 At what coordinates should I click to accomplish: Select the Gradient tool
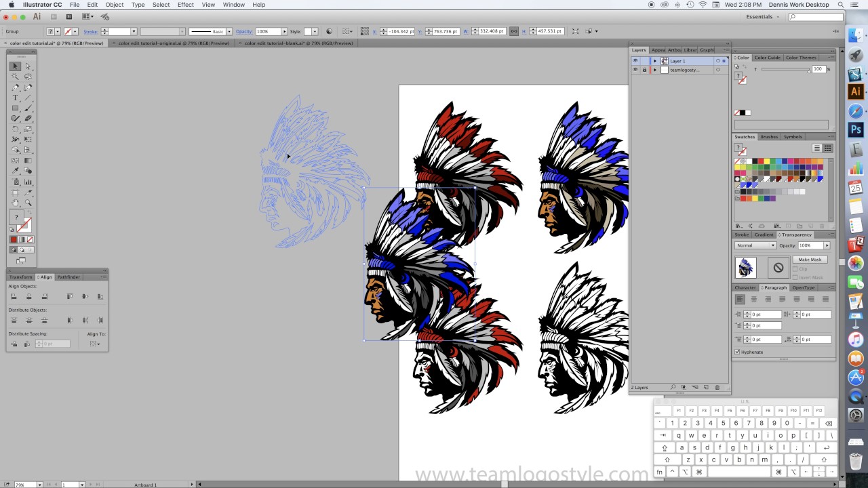click(x=28, y=161)
